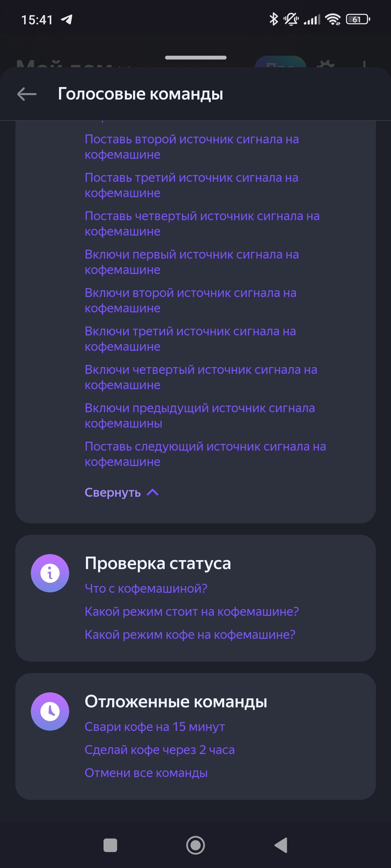Select "Что с кофемашиной?" command
Image resolution: width=391 pixels, height=868 pixels.
coord(146,588)
